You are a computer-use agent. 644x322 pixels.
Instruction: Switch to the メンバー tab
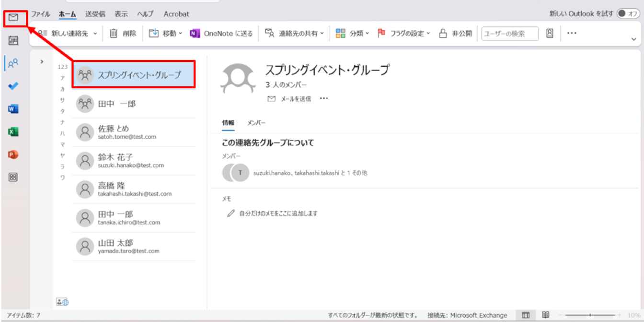(256, 123)
